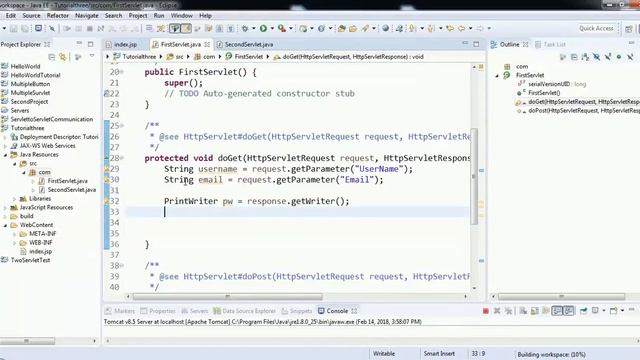Maximize the editor area
Viewport: 640px width, 360px height.
476,44
